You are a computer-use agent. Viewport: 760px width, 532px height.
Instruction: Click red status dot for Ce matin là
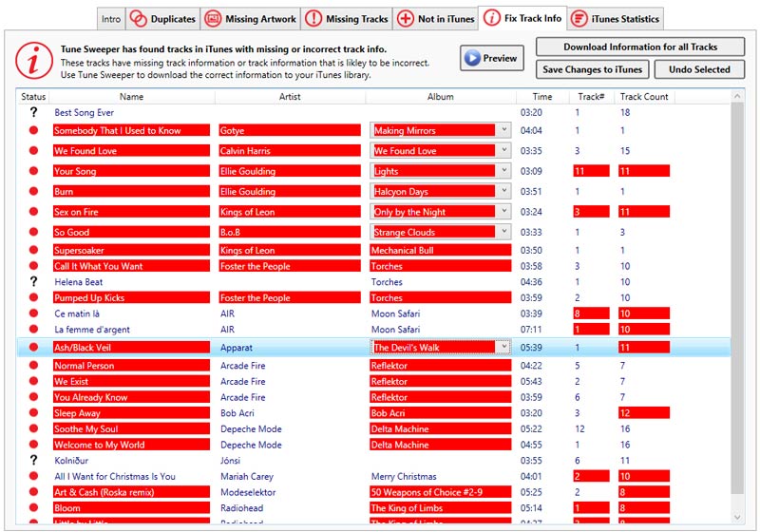[33, 313]
